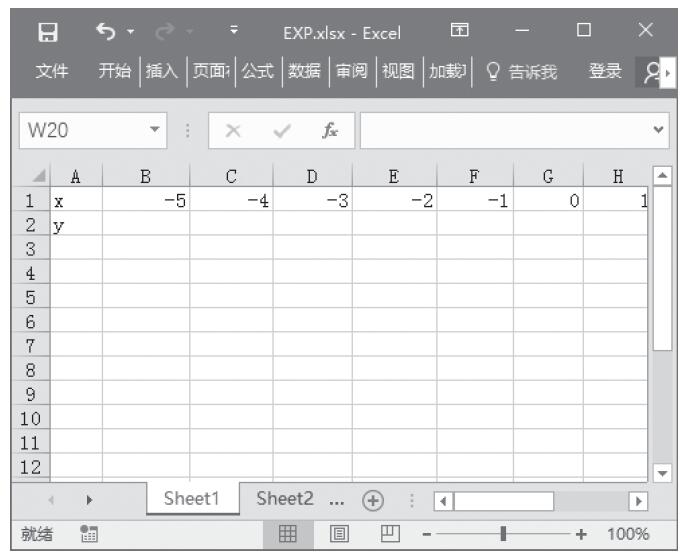
Task: Click the add new sheet plus icon
Action: (x=373, y=499)
